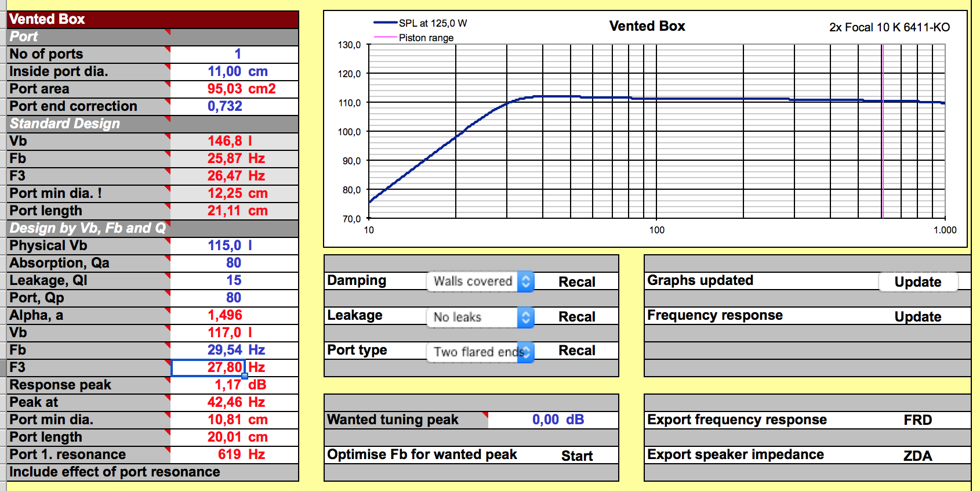980x491 pixels.
Task: Click the ZDA export speaker impedance button
Action: point(918,456)
